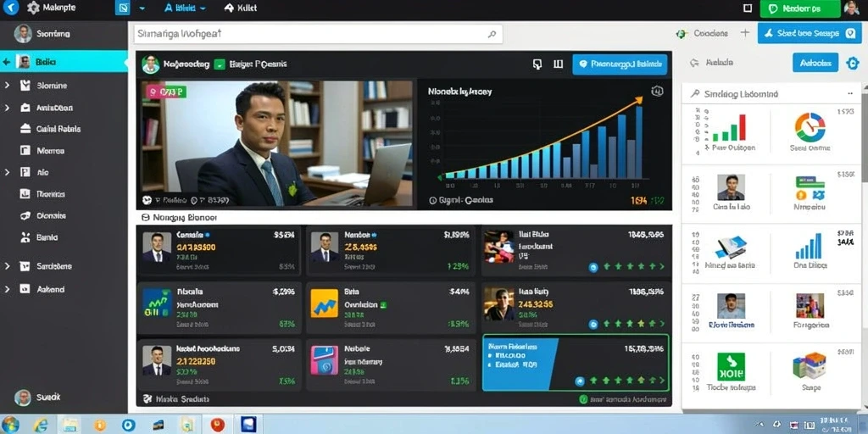Open the blue ascending bars tile in right panel
This screenshot has width=868, height=434.
(809, 247)
